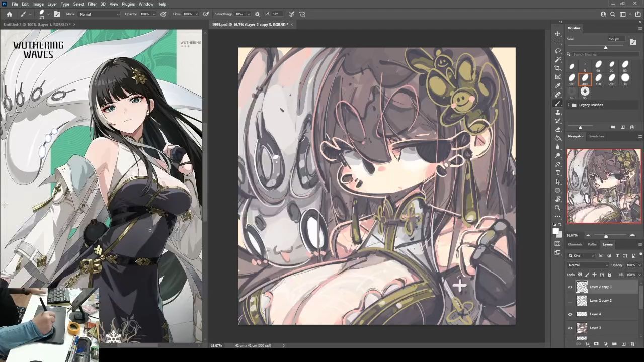Select the Frame tool
The height and width of the screenshot is (362, 644).
(558, 77)
